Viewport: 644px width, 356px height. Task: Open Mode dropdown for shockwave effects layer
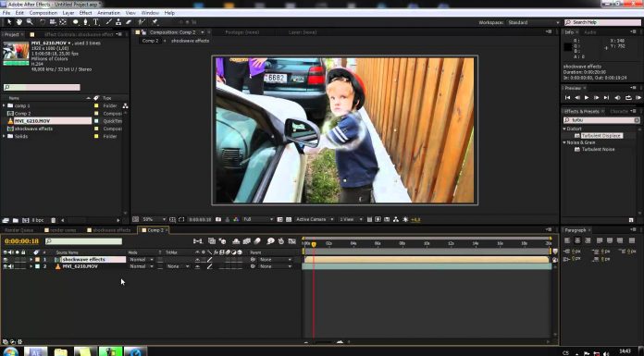(141, 260)
